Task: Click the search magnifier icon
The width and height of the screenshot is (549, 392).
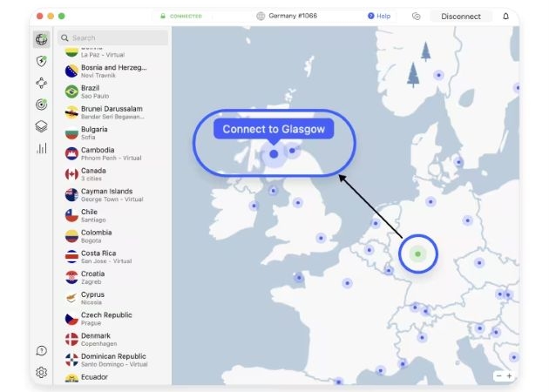Action: [x=64, y=37]
